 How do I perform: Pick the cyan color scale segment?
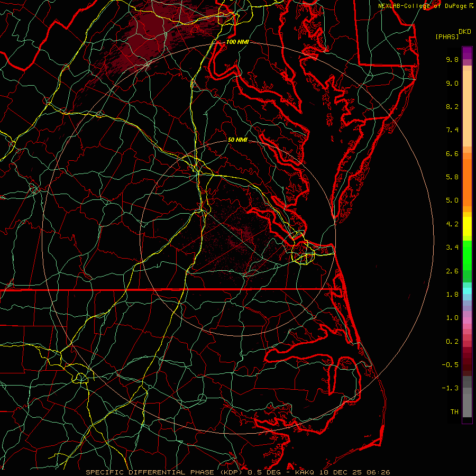pos(467,291)
